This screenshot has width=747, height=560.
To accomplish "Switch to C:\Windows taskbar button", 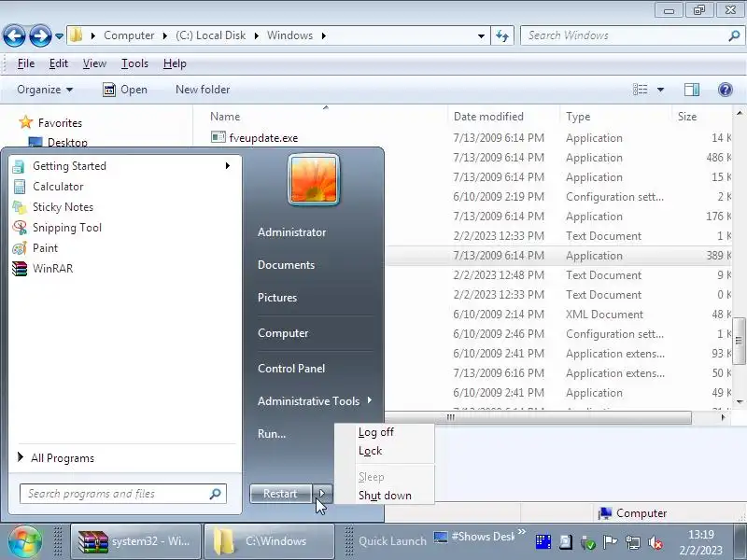I will pos(269,541).
